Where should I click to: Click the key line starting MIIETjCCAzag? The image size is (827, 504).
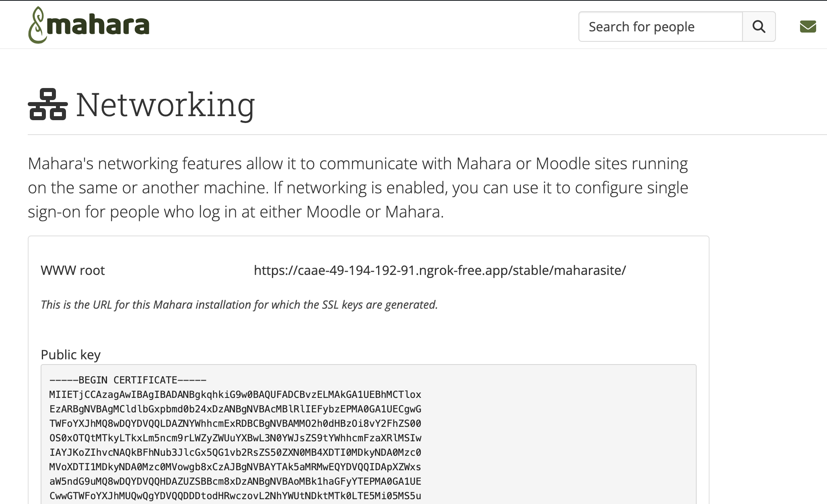235,395
